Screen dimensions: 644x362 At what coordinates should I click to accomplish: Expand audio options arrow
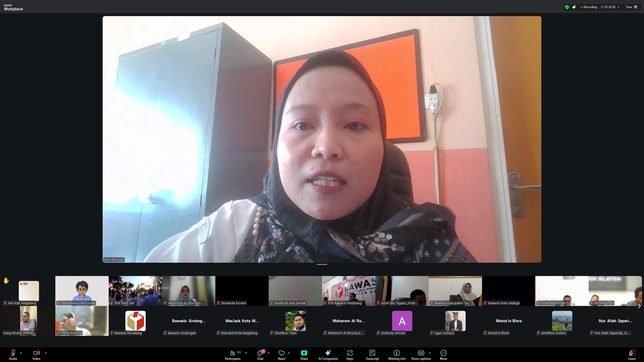pyautogui.click(x=21, y=353)
